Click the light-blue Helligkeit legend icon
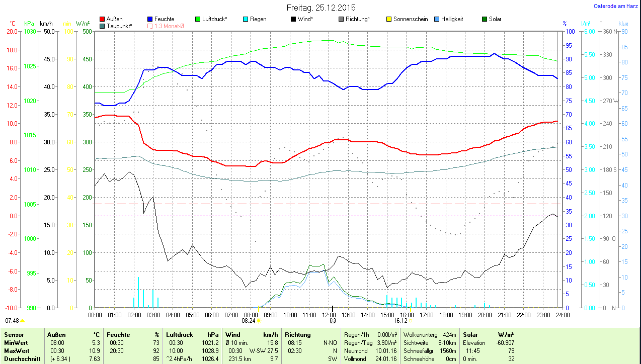The height and width of the screenshot is (364, 641). (437, 19)
